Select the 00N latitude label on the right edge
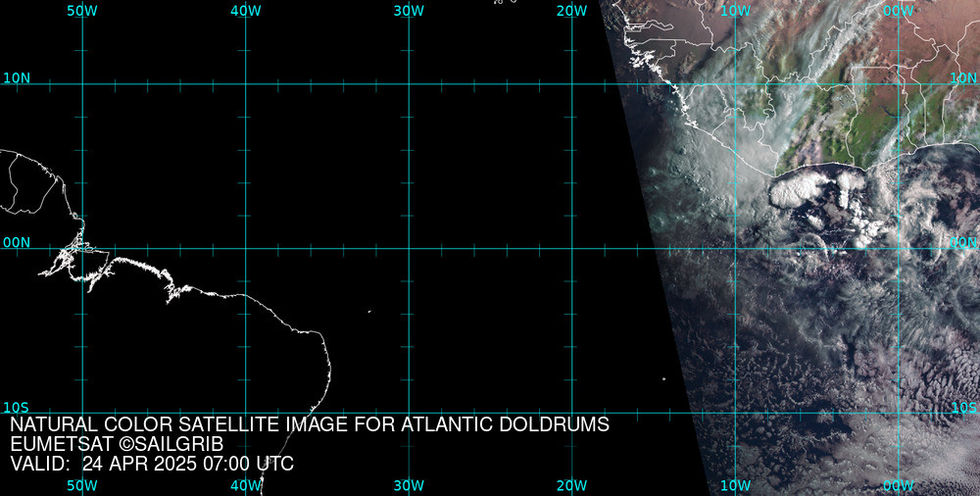 [963, 243]
